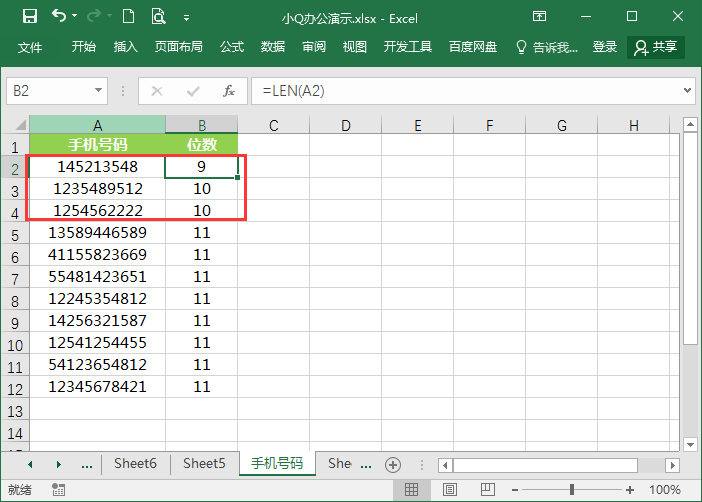This screenshot has height=502, width=702.
Task: Click the New Sheet plus icon
Action: (393, 465)
